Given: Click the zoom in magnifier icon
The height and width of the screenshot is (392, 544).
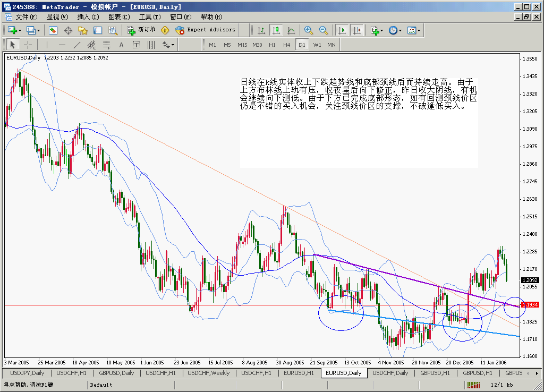Looking at the screenshot, I should click(308, 30).
